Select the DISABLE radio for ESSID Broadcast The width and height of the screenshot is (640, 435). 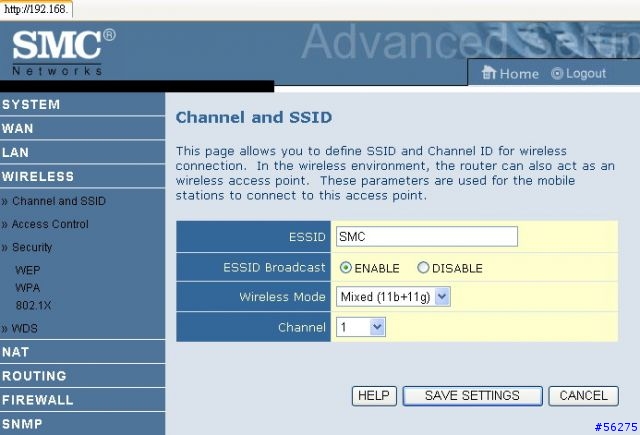tap(423, 268)
